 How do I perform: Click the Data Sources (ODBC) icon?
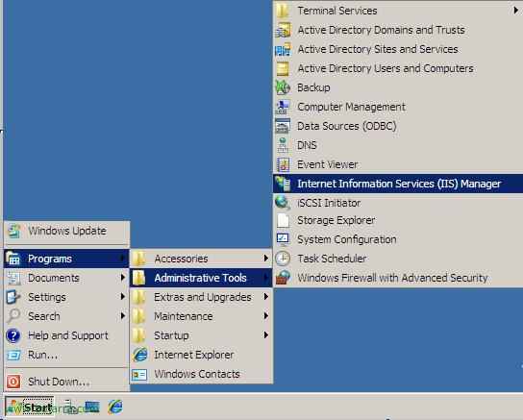click(283, 126)
